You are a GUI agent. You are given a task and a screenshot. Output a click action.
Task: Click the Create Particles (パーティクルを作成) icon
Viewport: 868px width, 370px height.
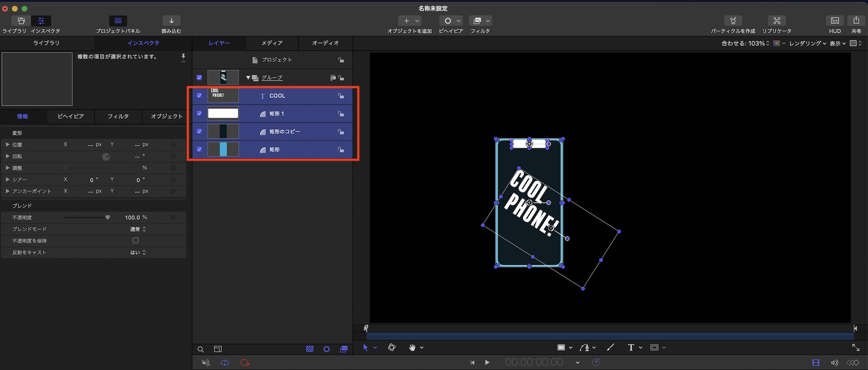point(733,21)
